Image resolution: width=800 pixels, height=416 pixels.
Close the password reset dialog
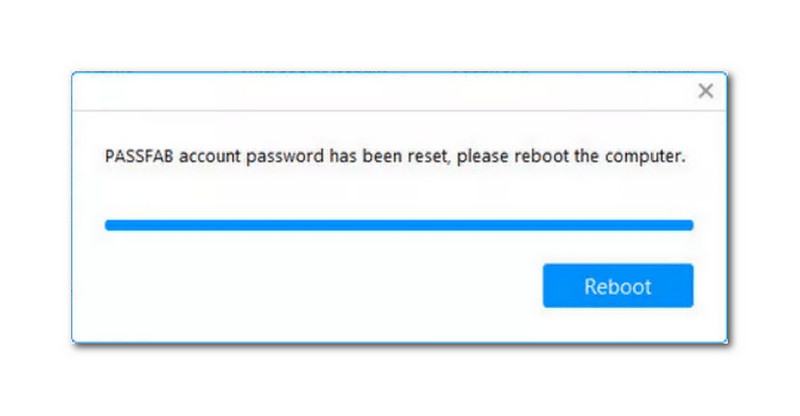coord(705,91)
